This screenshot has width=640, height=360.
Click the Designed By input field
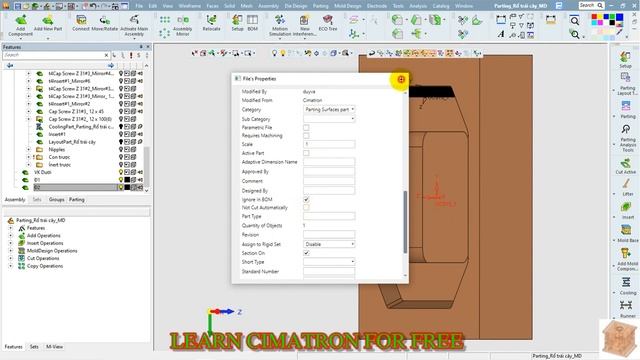tap(329, 191)
